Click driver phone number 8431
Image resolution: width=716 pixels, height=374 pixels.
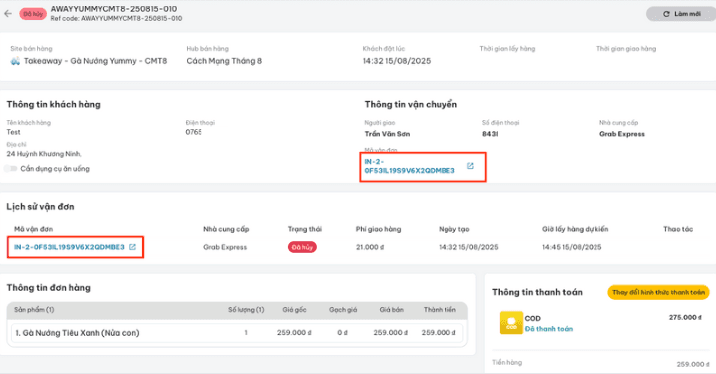click(x=490, y=134)
